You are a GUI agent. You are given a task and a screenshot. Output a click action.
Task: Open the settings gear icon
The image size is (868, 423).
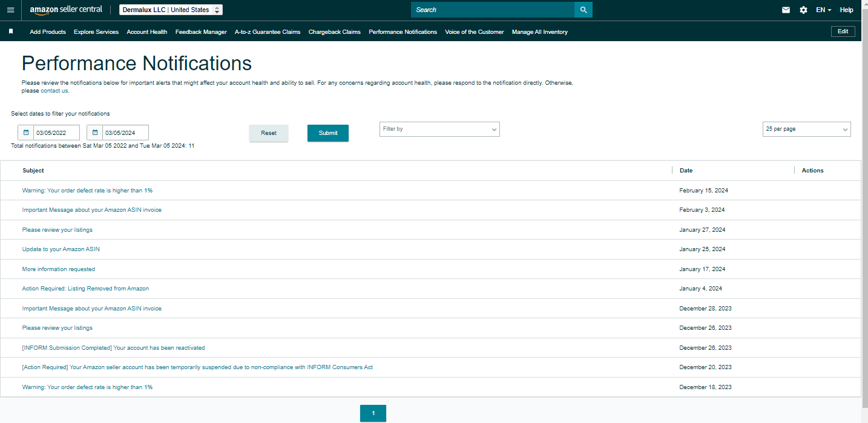[x=803, y=10]
